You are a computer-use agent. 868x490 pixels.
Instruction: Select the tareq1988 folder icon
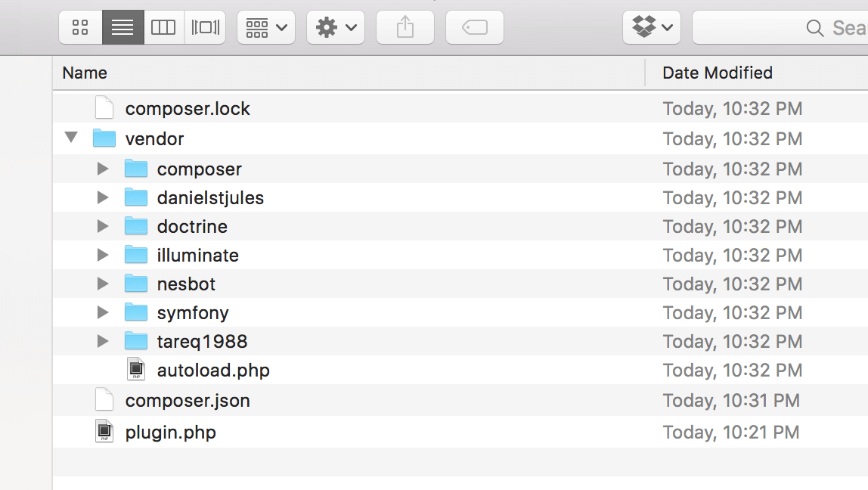(x=136, y=341)
